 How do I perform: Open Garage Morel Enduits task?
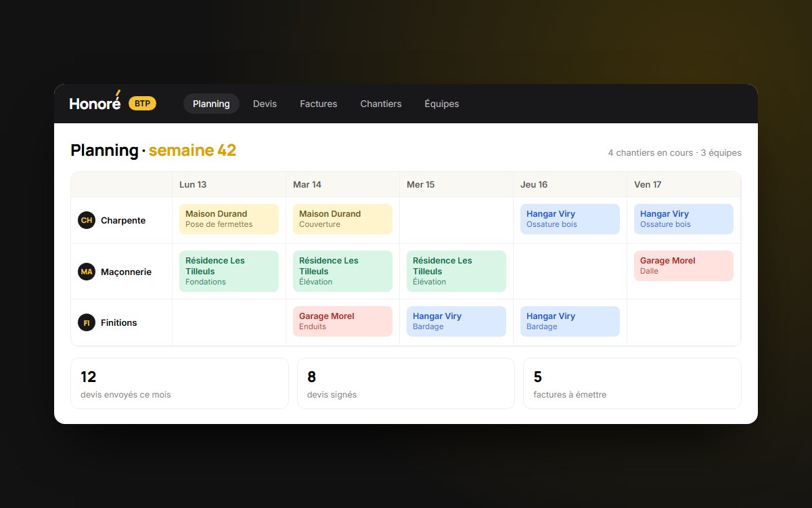pos(342,321)
